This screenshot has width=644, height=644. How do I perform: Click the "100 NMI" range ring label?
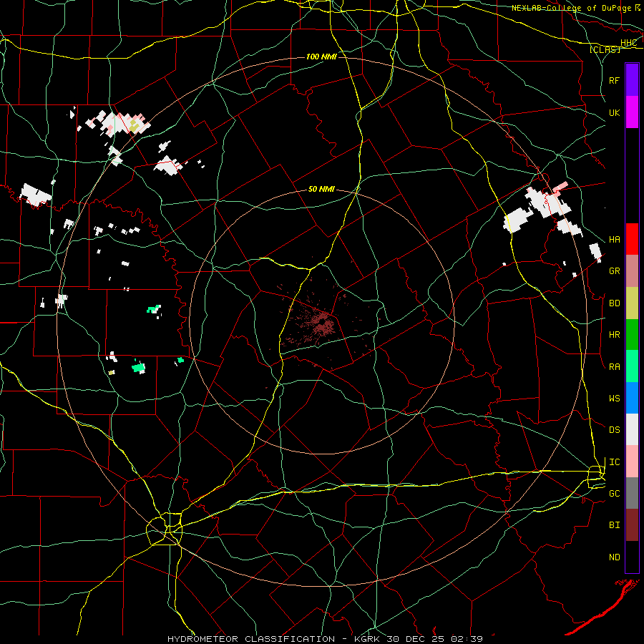[321, 57]
